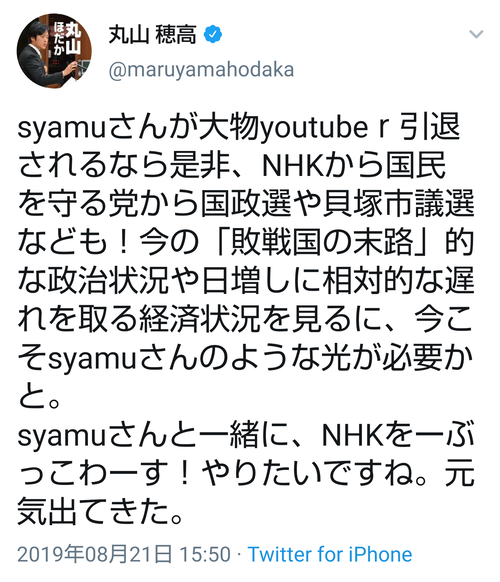Open the Twitter for iPhone source link
The width and height of the screenshot is (500, 582).
coord(330,554)
